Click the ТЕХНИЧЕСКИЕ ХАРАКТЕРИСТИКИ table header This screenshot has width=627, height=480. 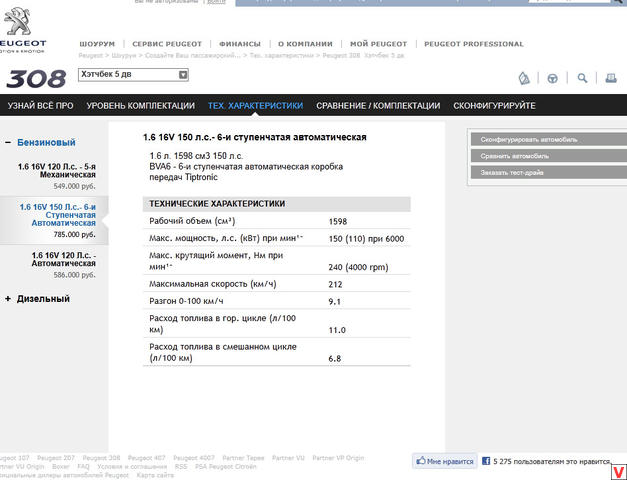click(x=277, y=204)
